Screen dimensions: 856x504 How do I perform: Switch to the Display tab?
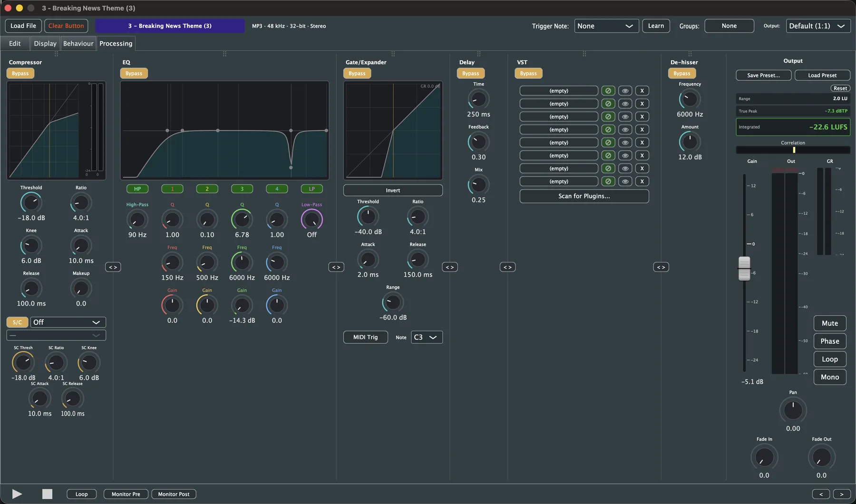tap(45, 43)
